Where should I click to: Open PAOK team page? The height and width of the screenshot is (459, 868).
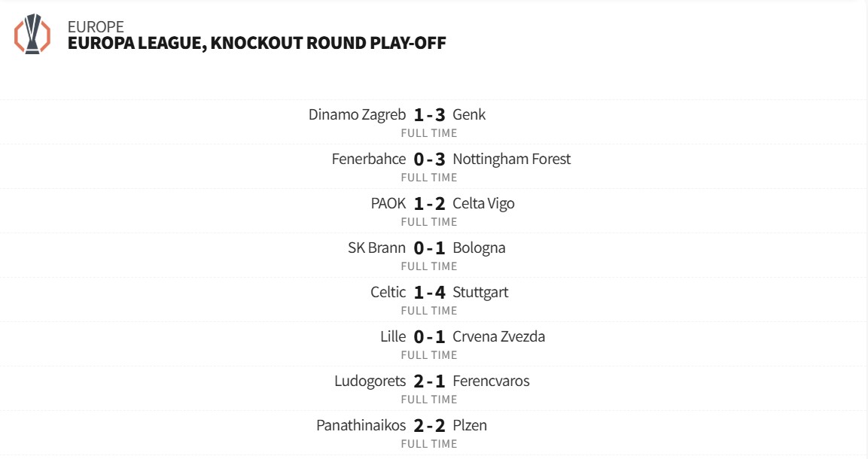pos(388,203)
